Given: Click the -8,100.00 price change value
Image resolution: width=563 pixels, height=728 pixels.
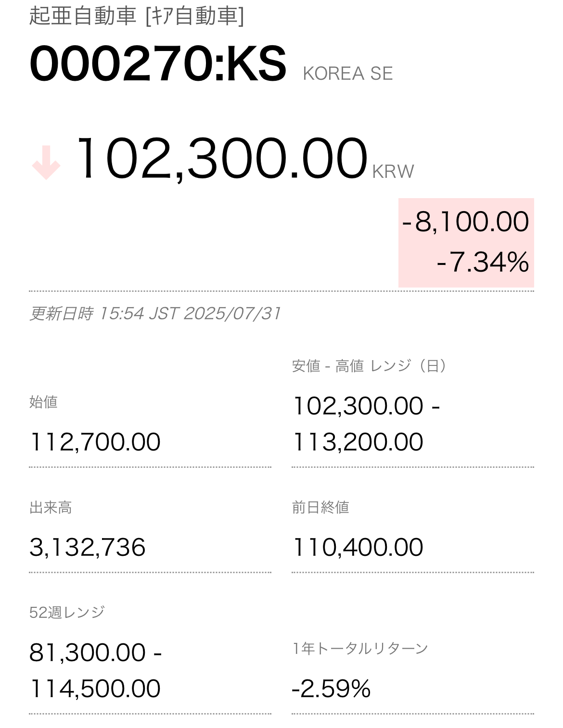Looking at the screenshot, I should coord(465,222).
